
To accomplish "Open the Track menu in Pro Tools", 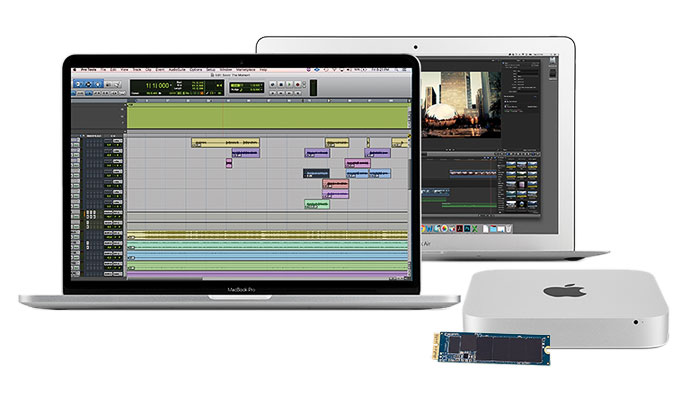I will (x=137, y=70).
